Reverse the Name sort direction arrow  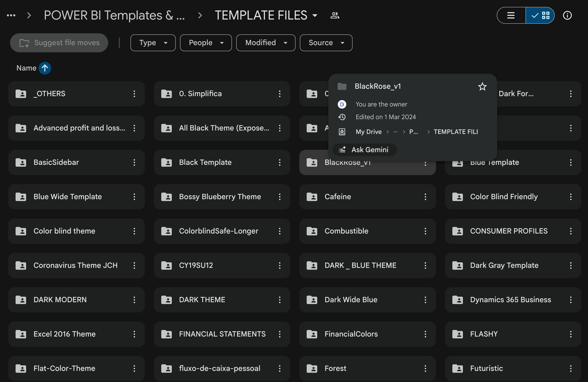click(x=45, y=68)
